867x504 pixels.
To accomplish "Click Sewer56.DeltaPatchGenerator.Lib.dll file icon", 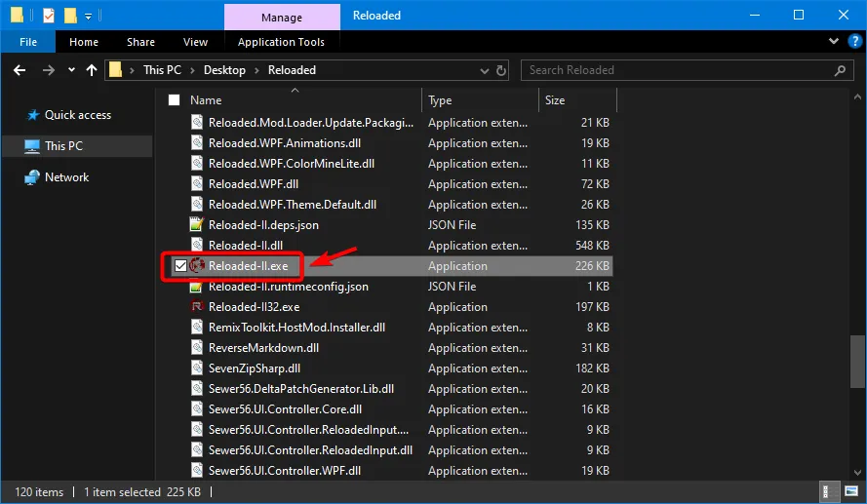I will tap(197, 389).
